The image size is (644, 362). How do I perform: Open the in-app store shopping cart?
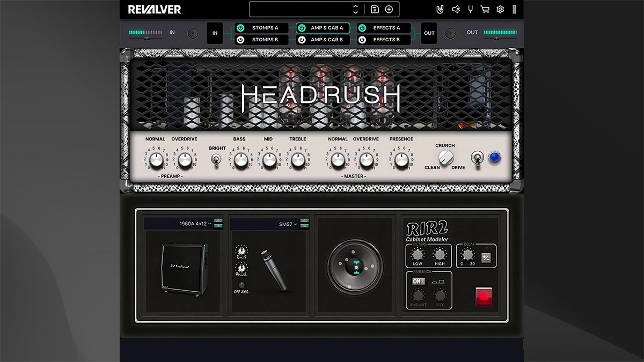[484, 9]
